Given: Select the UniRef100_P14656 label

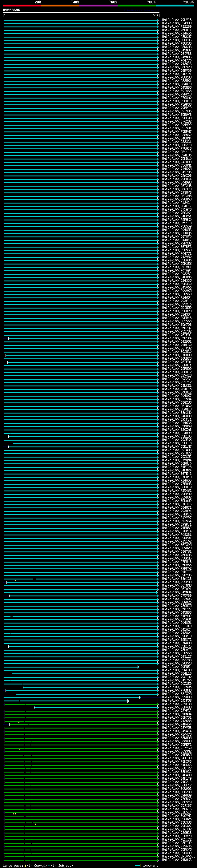Looking at the screenshot, I should (x=176, y=33).
